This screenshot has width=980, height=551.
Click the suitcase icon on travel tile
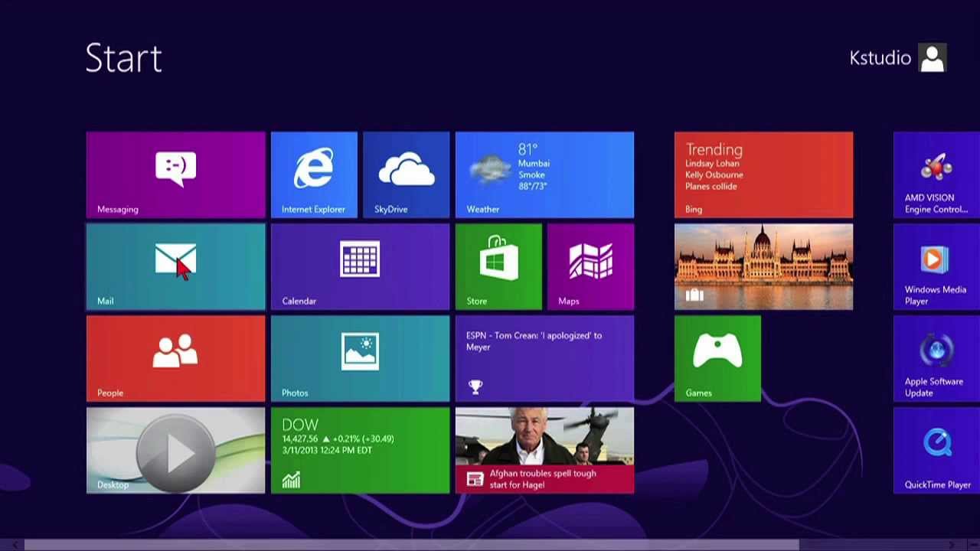tap(694, 295)
